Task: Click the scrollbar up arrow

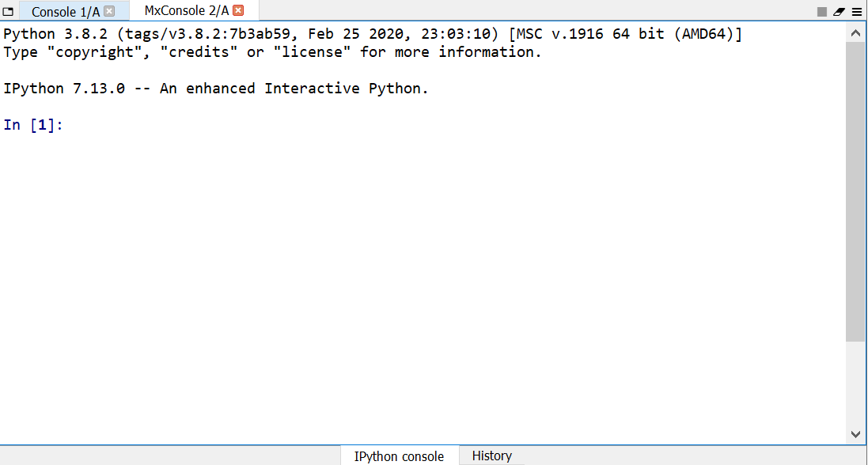Action: coord(855,33)
